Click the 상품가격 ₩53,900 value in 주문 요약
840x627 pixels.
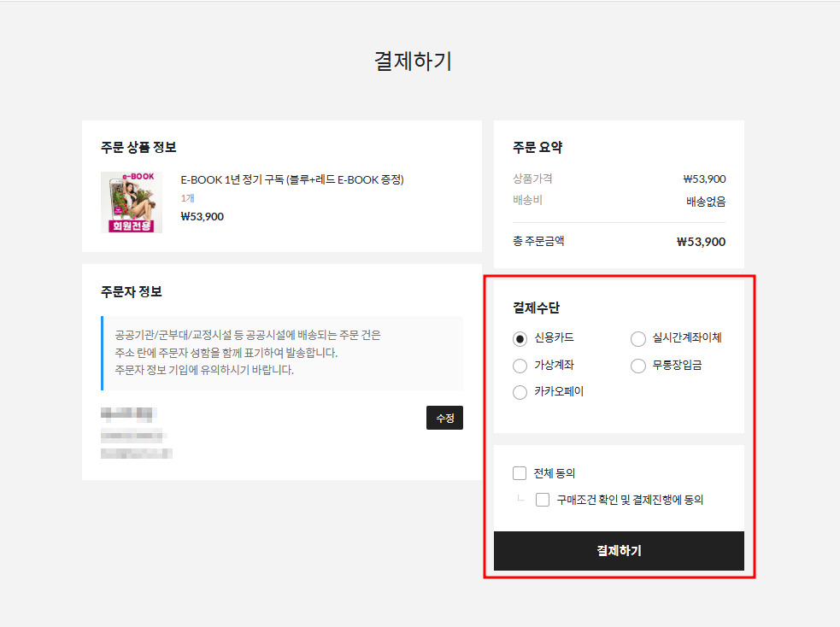(x=704, y=179)
